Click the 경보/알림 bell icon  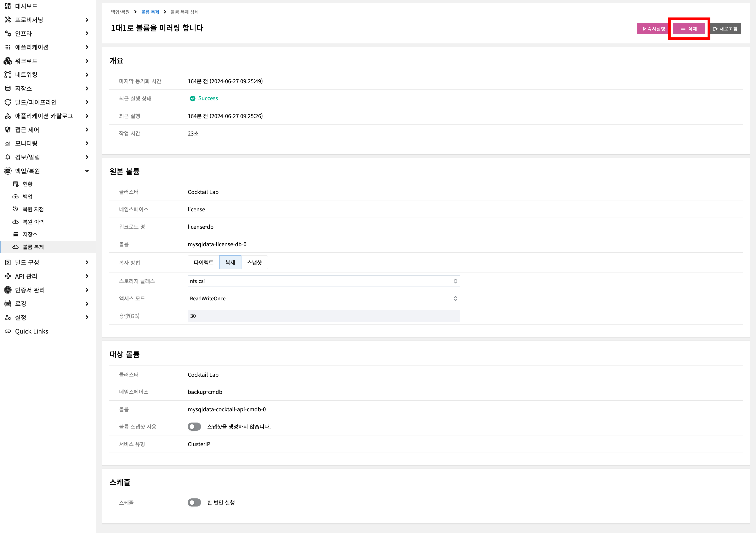coord(8,157)
